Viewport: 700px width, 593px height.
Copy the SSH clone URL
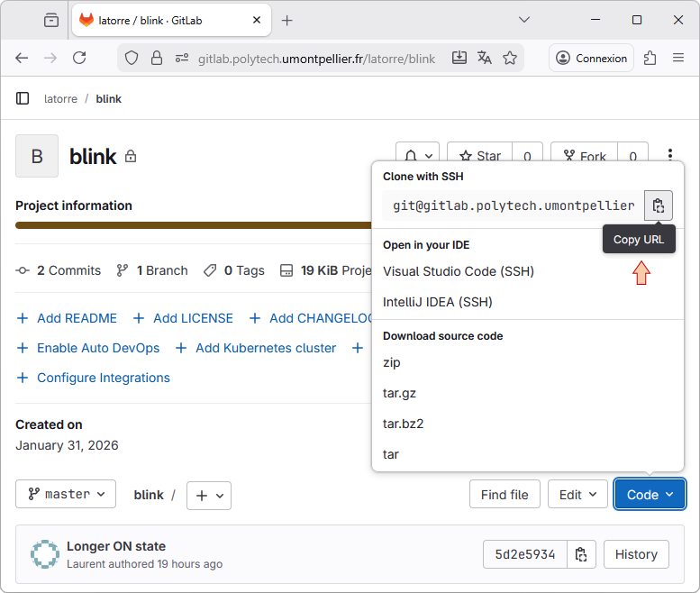coord(659,205)
